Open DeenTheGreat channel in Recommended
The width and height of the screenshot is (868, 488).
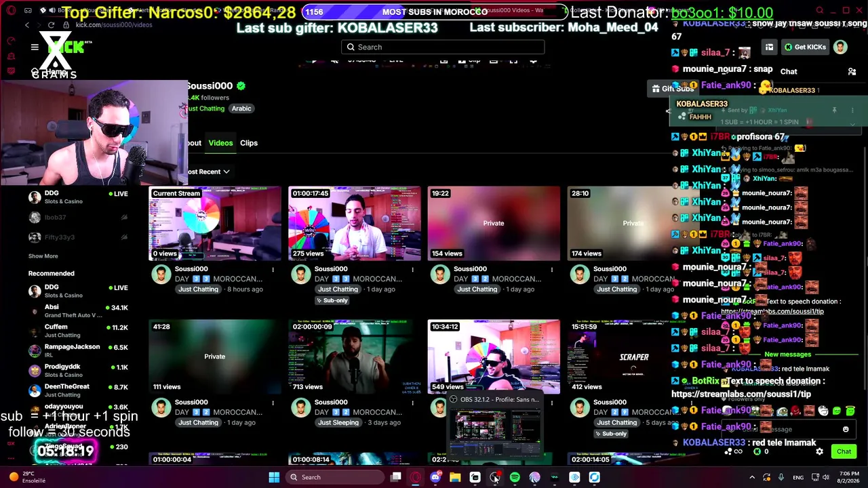point(77,390)
